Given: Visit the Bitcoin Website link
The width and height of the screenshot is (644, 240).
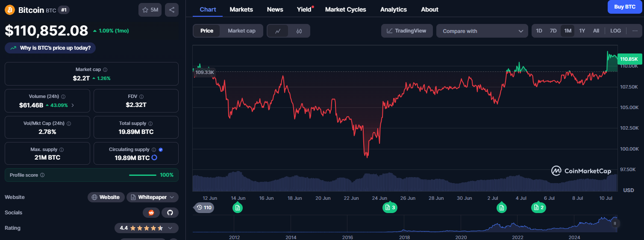Looking at the screenshot, I should 106,197.
